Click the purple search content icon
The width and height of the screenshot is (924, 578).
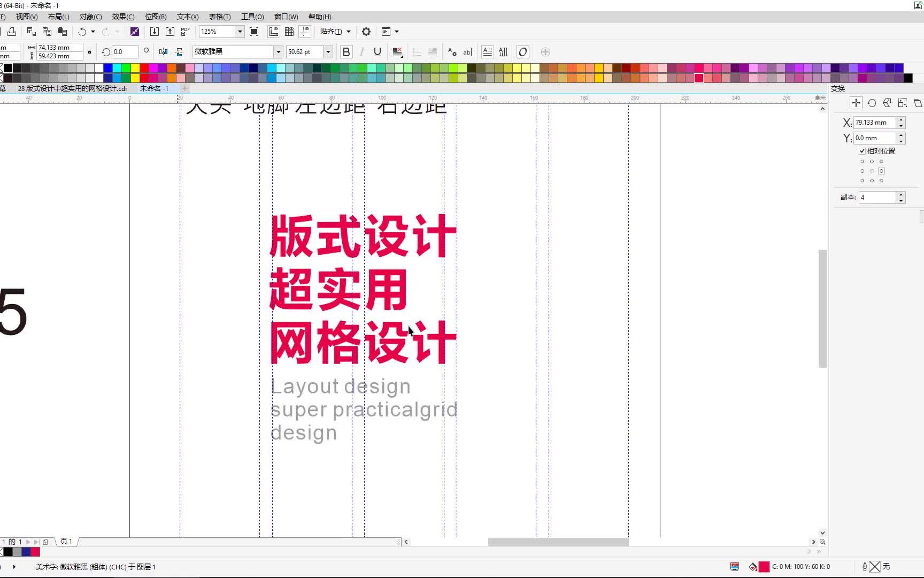pyautogui.click(x=135, y=32)
